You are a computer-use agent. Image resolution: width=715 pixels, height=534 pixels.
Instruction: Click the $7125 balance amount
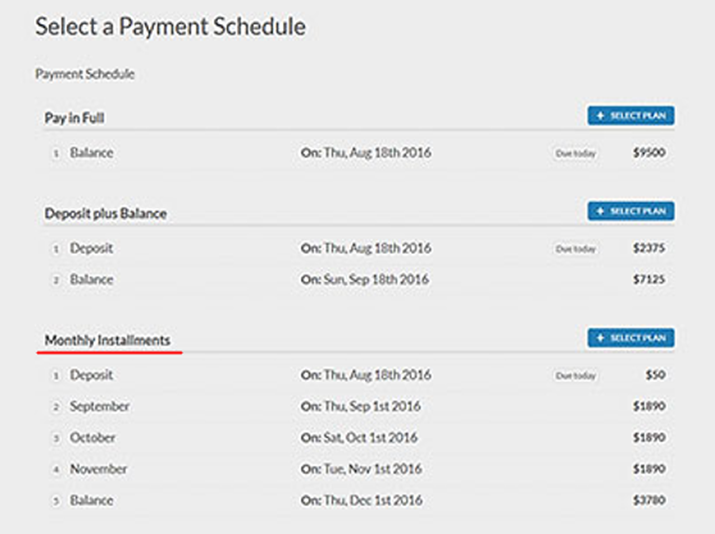click(649, 280)
